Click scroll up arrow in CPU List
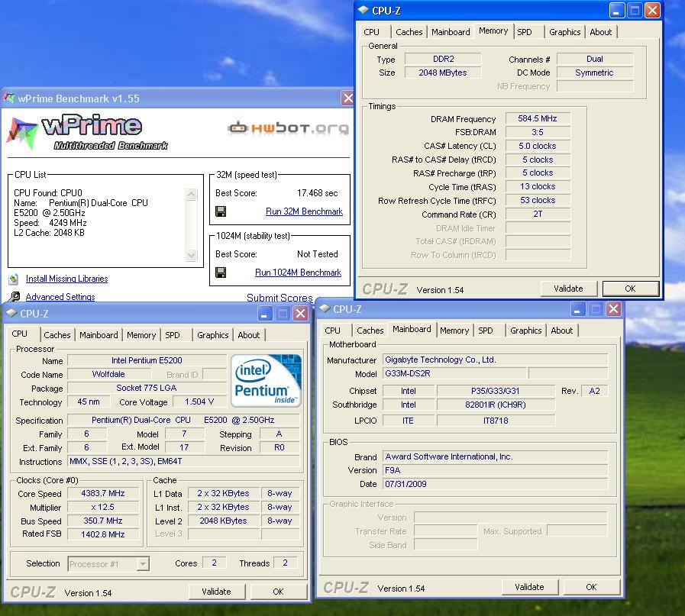This screenshot has height=616, width=685. coord(192,195)
